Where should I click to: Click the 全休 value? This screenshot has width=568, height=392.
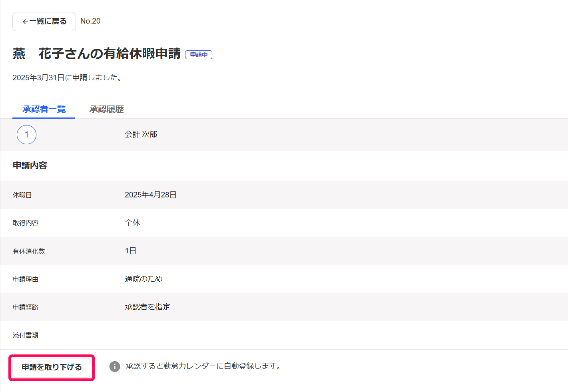click(132, 223)
